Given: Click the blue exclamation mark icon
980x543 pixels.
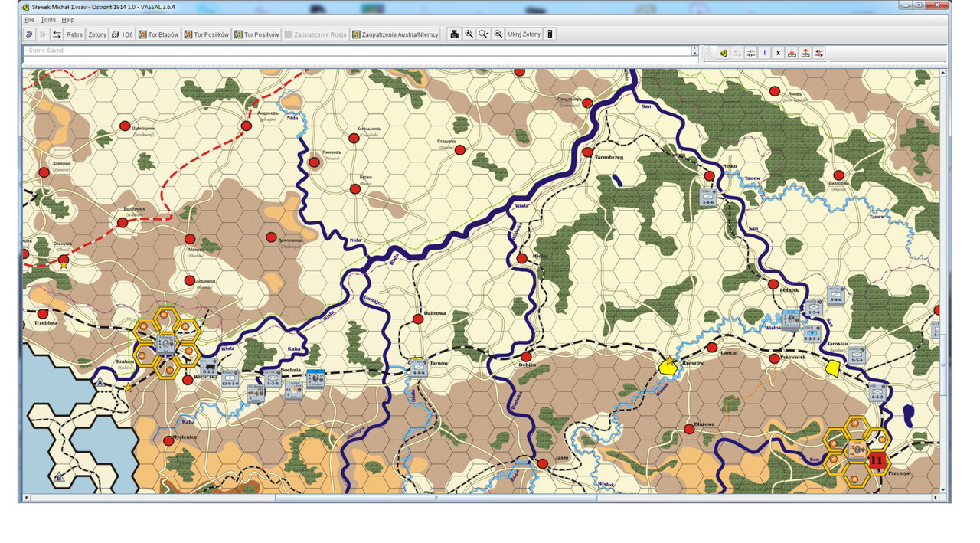Looking at the screenshot, I should [x=764, y=53].
